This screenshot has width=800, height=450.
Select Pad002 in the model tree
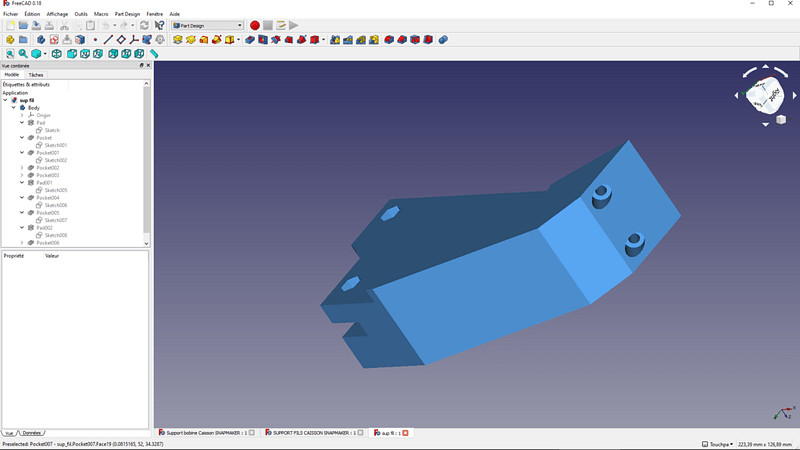40,228
